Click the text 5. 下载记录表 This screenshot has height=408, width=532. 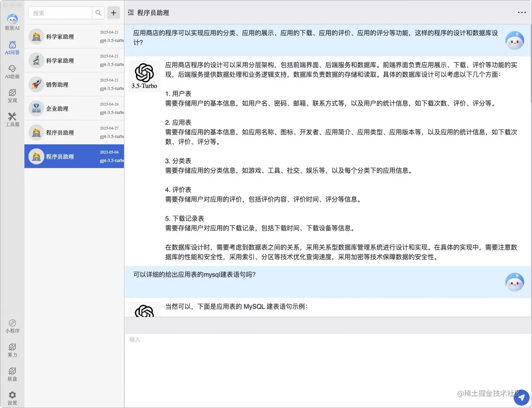185,218
